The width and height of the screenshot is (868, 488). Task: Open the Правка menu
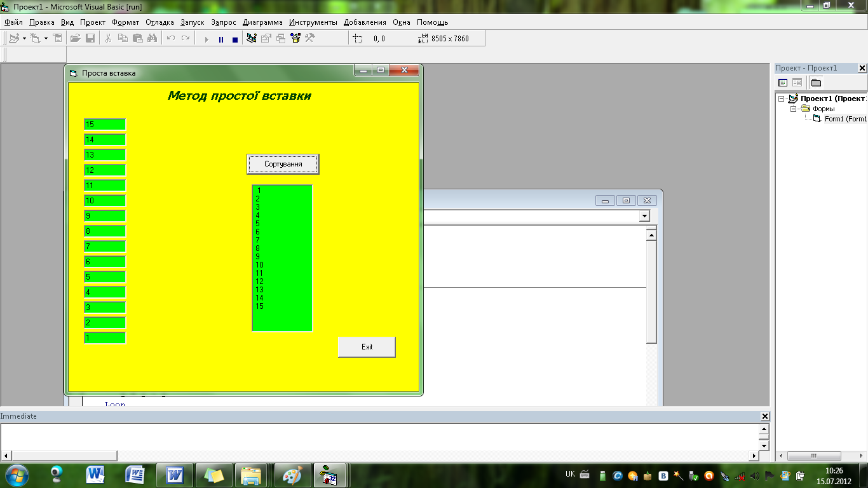pos(42,22)
